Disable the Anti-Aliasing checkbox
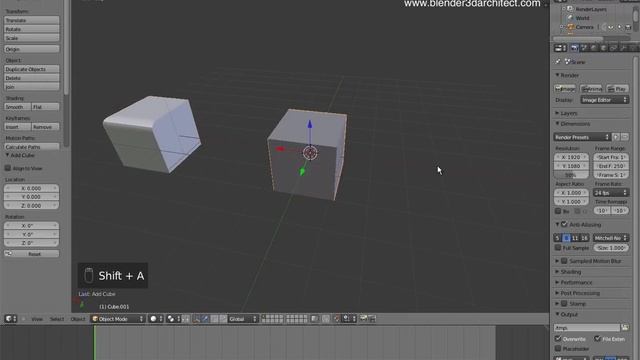 pos(564,224)
